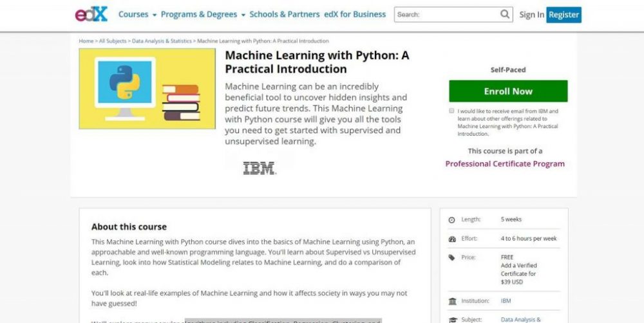Enable the IBM email opt-in checkbox
The width and height of the screenshot is (644, 323).
[x=451, y=111]
